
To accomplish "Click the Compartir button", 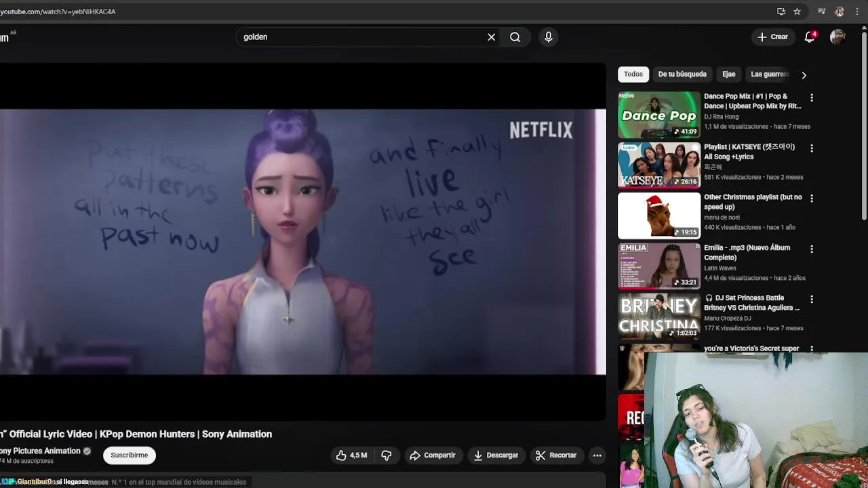I will (x=433, y=455).
